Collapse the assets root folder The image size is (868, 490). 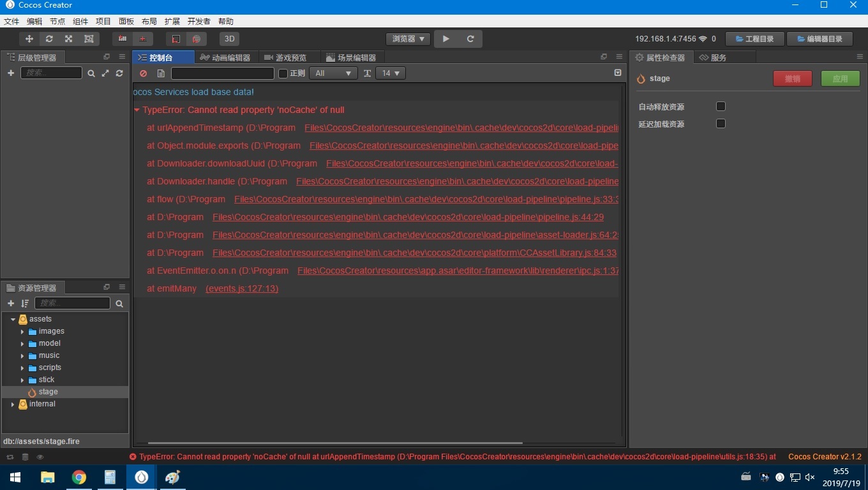pyautogui.click(x=13, y=319)
